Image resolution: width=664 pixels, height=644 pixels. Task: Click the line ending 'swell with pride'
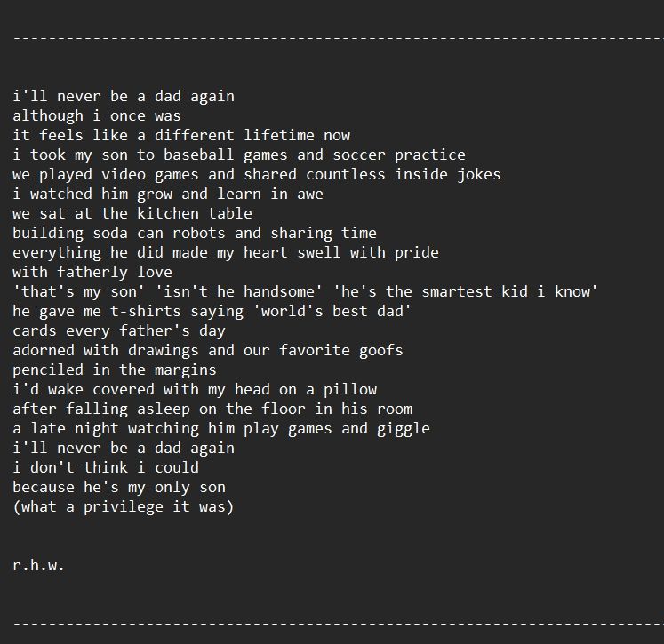(226, 252)
